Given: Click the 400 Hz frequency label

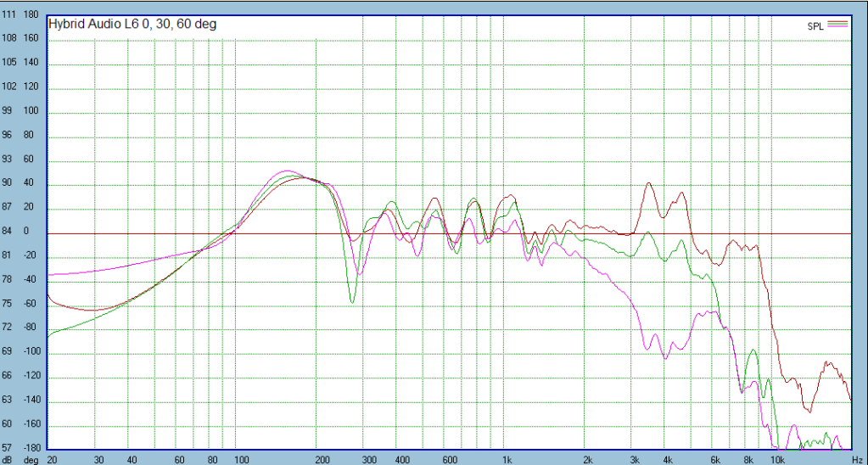Looking at the screenshot, I should point(404,460).
